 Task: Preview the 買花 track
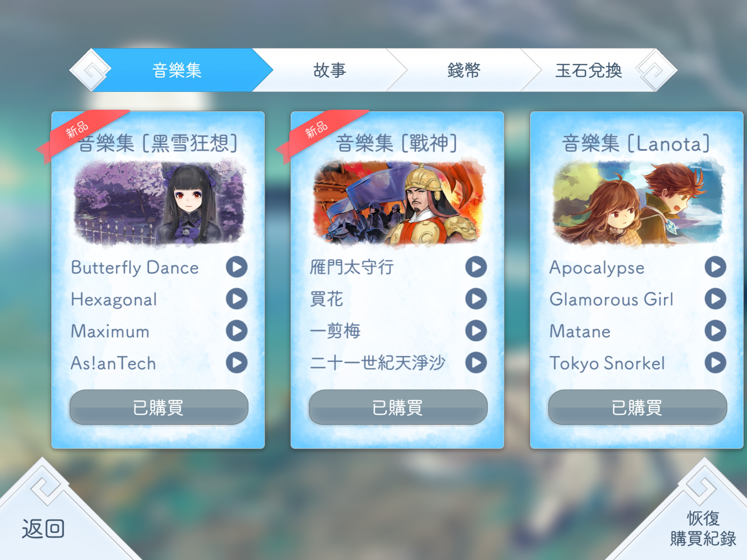pos(476,299)
